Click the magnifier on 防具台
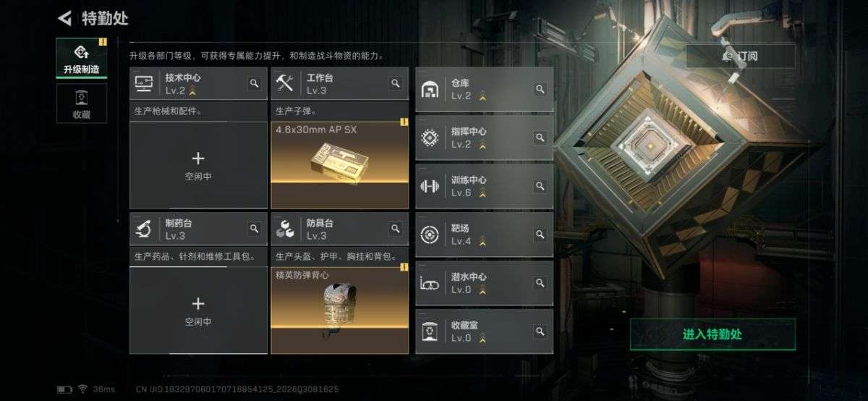 pyautogui.click(x=396, y=229)
